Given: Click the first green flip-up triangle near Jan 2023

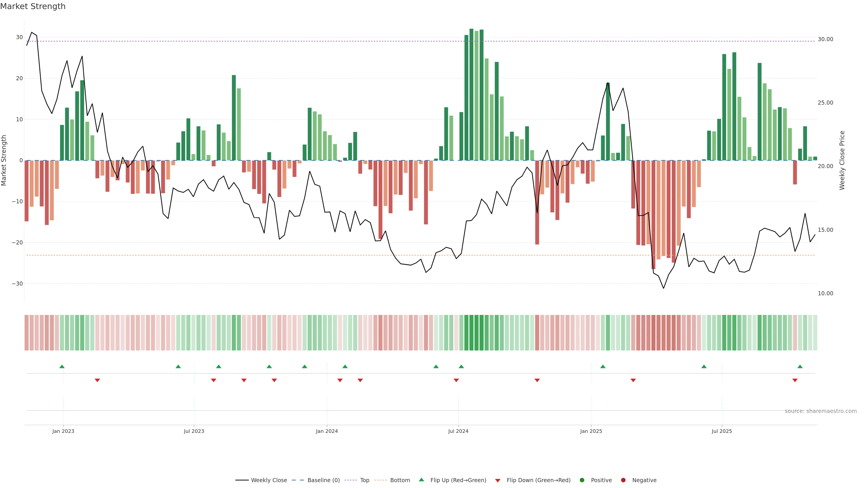Looking at the screenshot, I should click(x=62, y=366).
